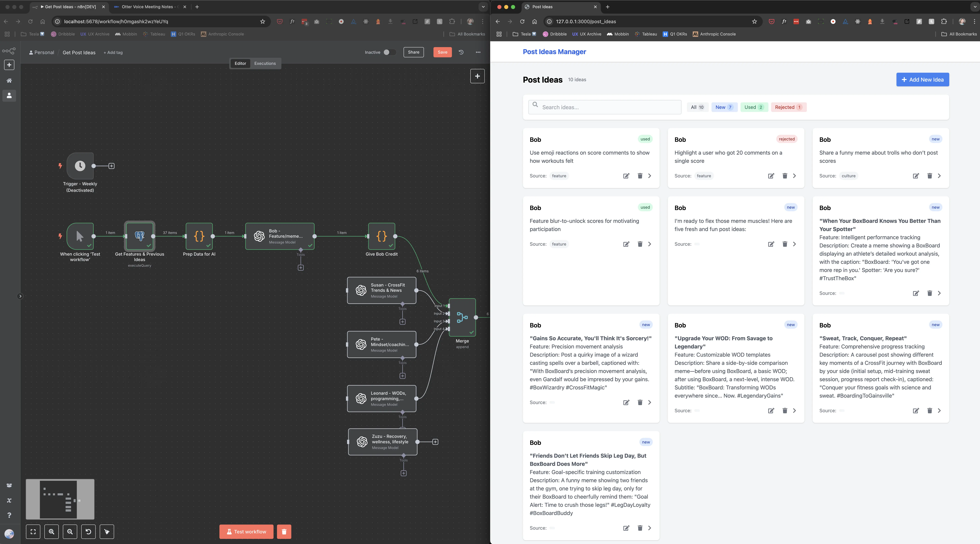Viewport: 980px width, 544px height.
Task: Zoom in on the workflow canvas
Action: 51,532
